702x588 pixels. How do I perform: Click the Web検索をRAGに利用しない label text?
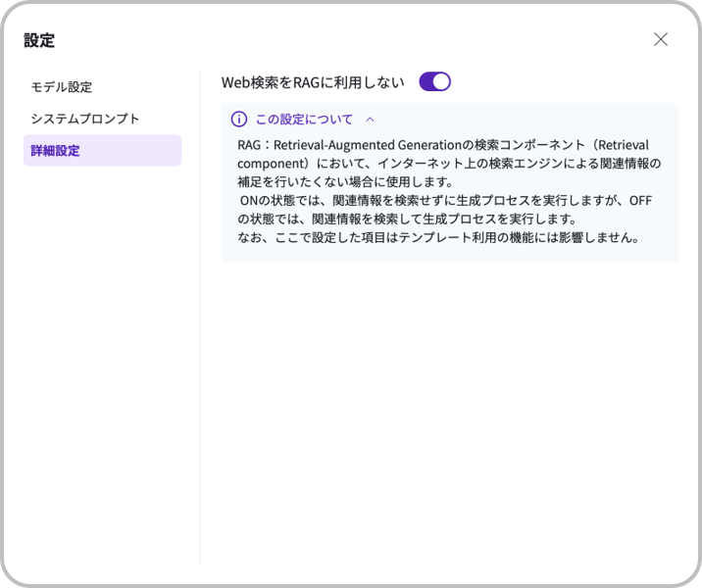click(x=313, y=82)
